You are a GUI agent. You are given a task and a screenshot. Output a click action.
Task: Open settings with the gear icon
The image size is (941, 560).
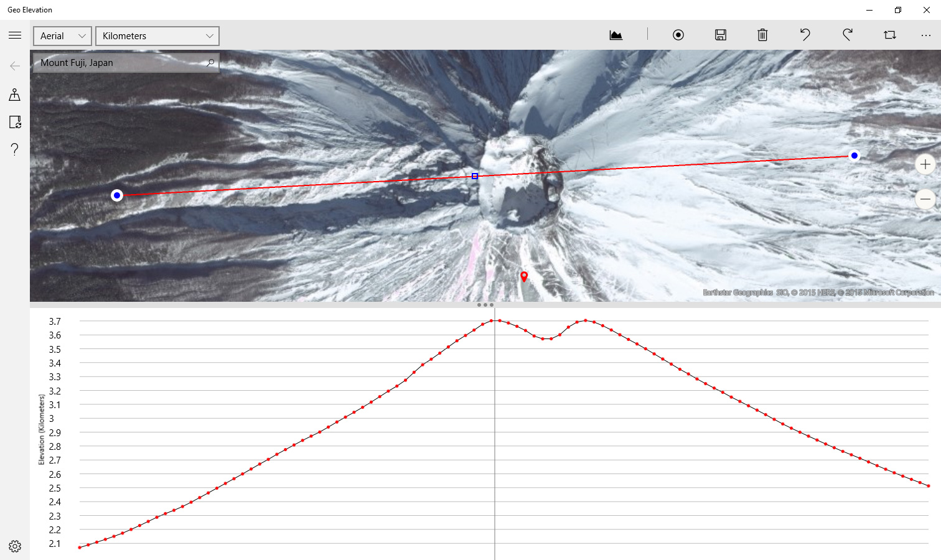pyautogui.click(x=14, y=545)
